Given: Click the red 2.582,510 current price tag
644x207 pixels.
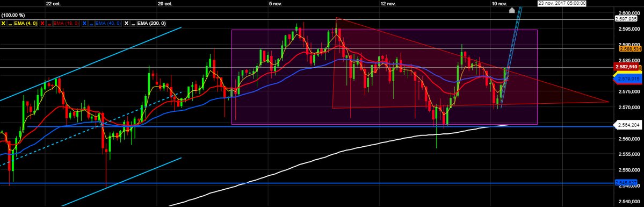Looking at the screenshot, I should pyautogui.click(x=626, y=67).
